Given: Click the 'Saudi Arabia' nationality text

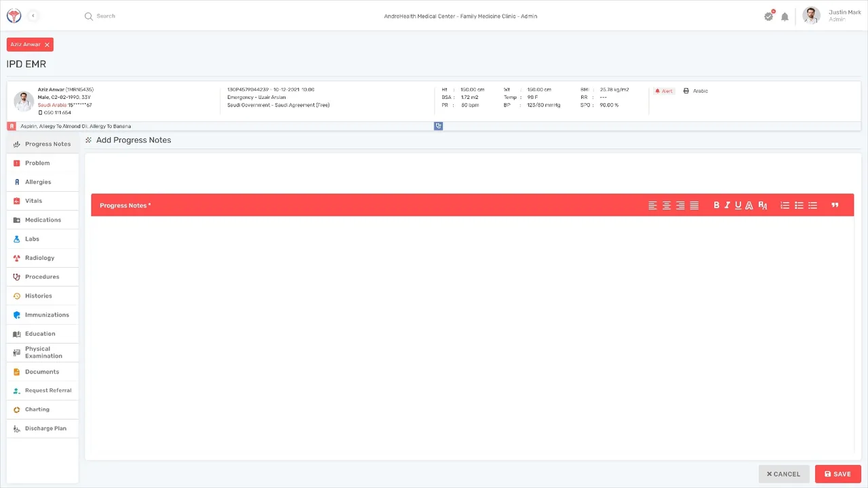Looking at the screenshot, I should (x=52, y=105).
